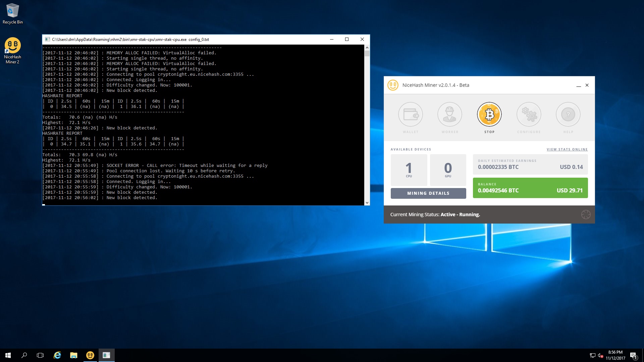644x362 pixels.
Task: Select GPU device toggle in available devices
Action: pos(448,169)
